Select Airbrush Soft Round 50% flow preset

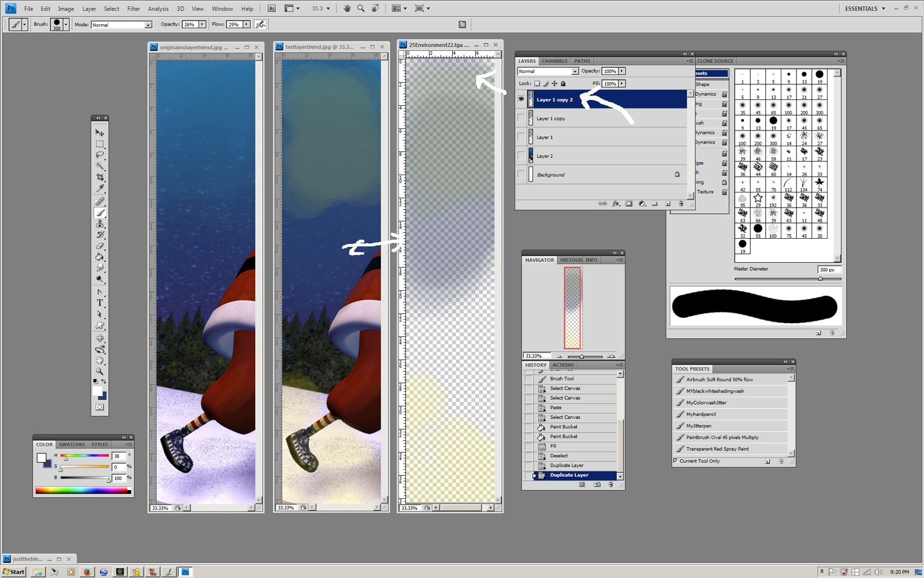point(730,380)
